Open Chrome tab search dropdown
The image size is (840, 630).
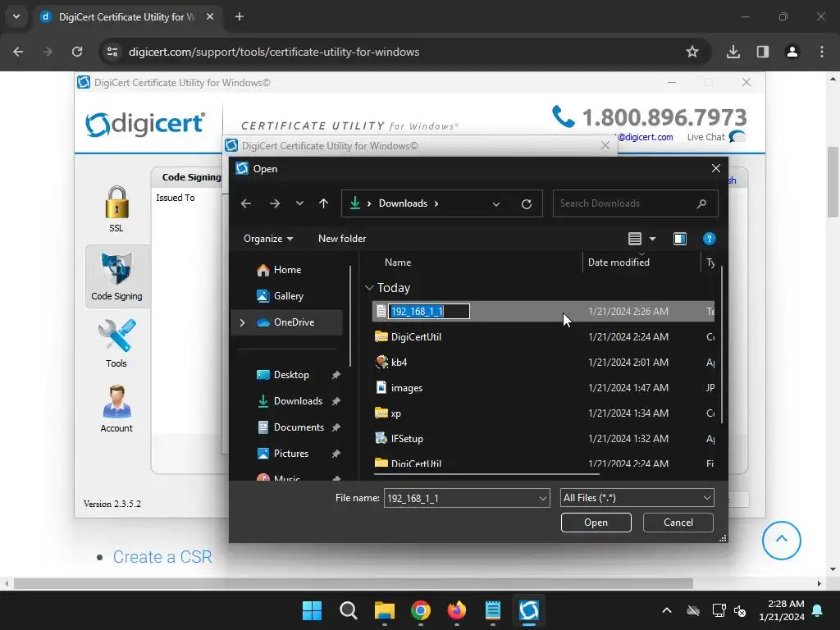(16, 16)
